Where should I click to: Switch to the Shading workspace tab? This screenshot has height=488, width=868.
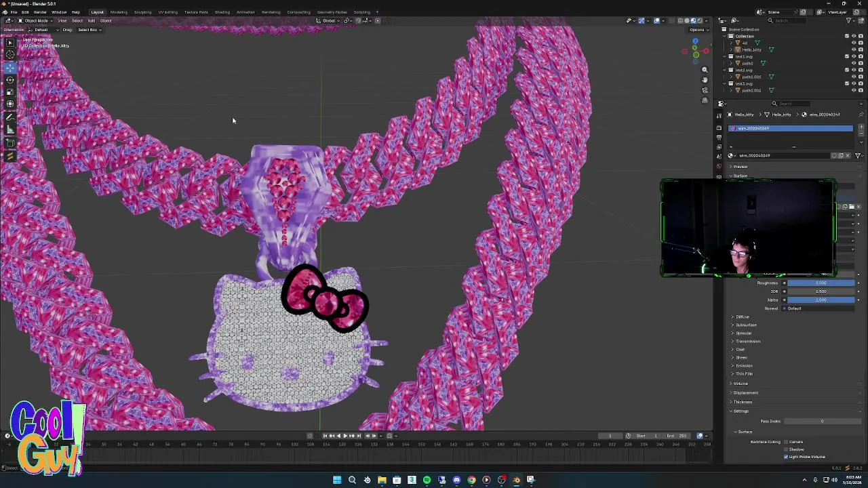222,12
